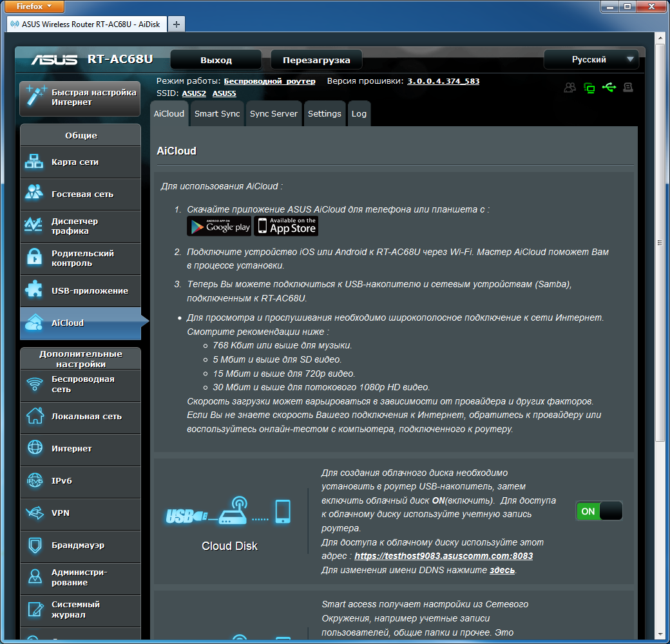Screen dimensions: 670x644
Task: Open the Брандмауэр menu item
Action: [x=81, y=545]
